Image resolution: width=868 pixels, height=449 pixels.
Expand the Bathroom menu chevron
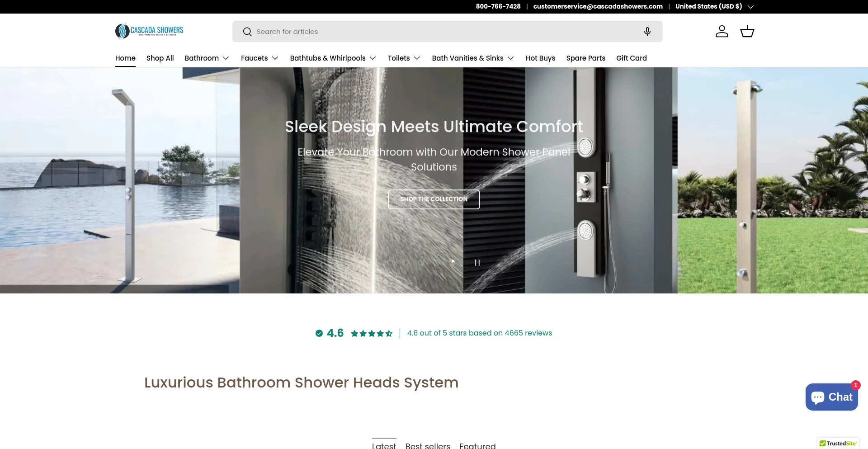pos(226,58)
